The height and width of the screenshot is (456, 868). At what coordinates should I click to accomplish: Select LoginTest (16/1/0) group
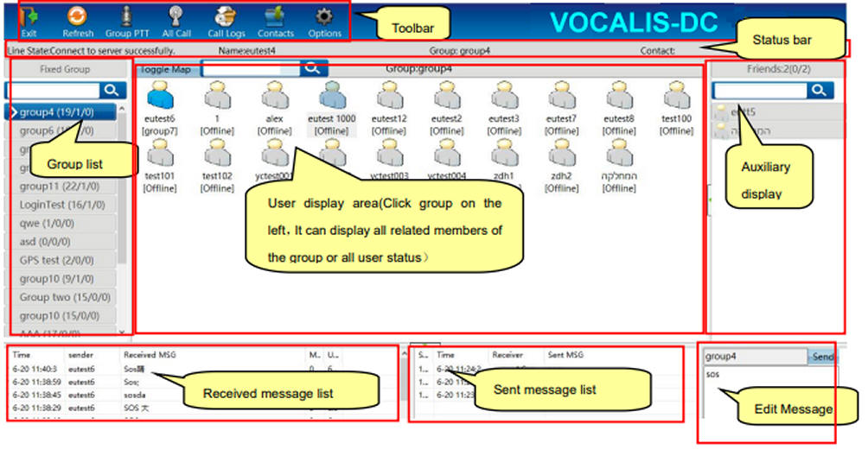(61, 205)
